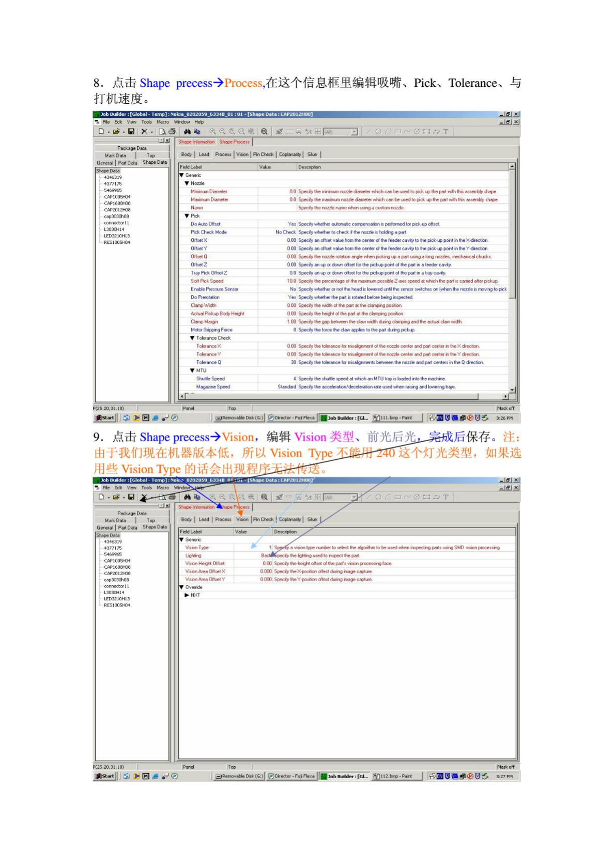
Task: Open (All) combo box in upper toolbar
Action: coord(341,132)
